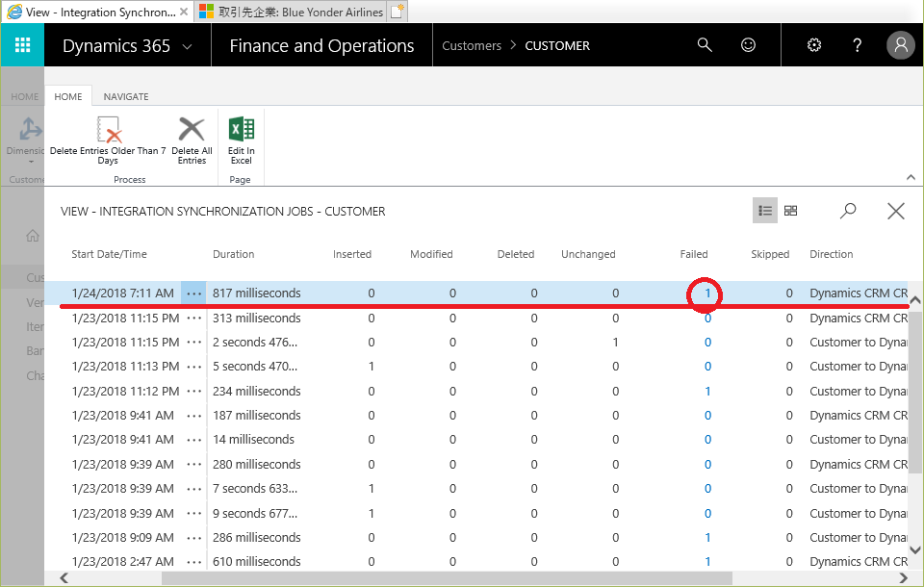
Task: Click the home icon in left sidebar
Action: [33, 236]
